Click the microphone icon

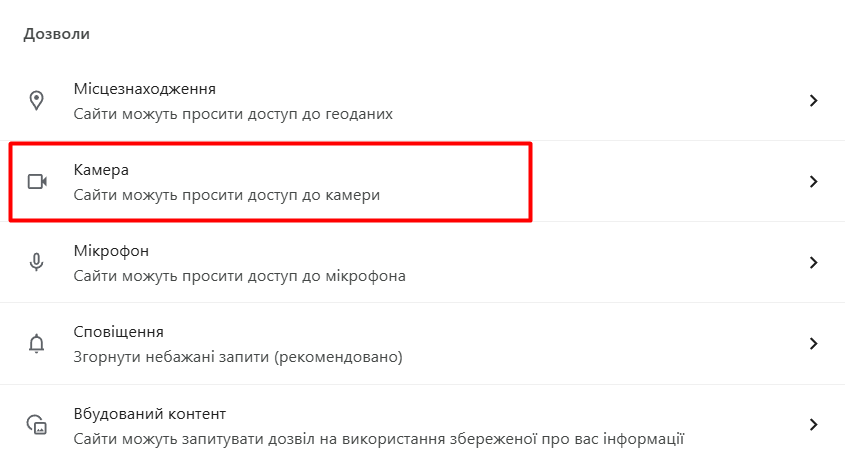pos(37,262)
